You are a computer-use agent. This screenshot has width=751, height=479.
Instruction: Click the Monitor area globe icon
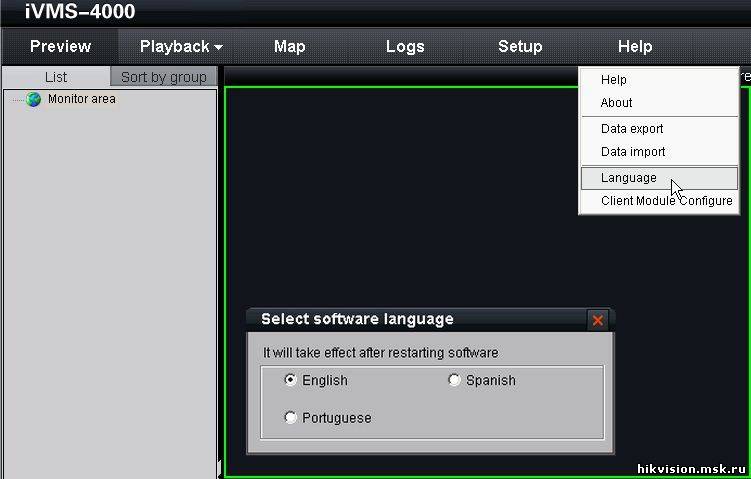point(34,99)
